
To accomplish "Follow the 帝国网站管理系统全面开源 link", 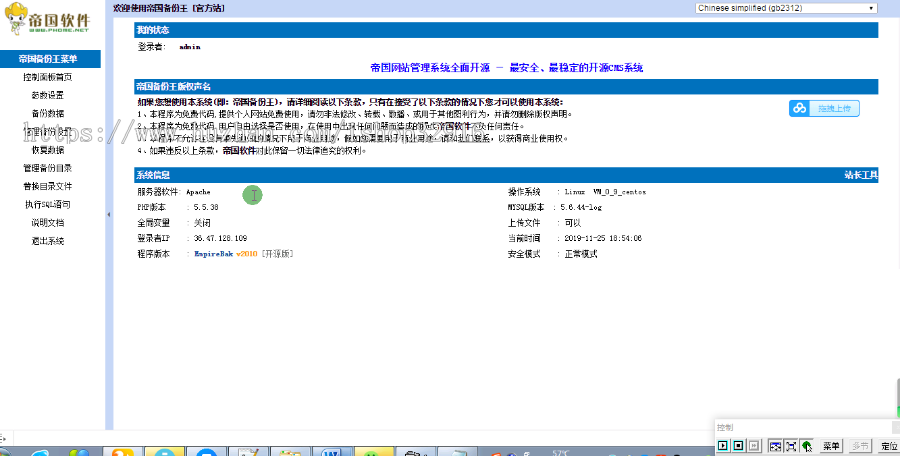I will pyautogui.click(x=507, y=68).
